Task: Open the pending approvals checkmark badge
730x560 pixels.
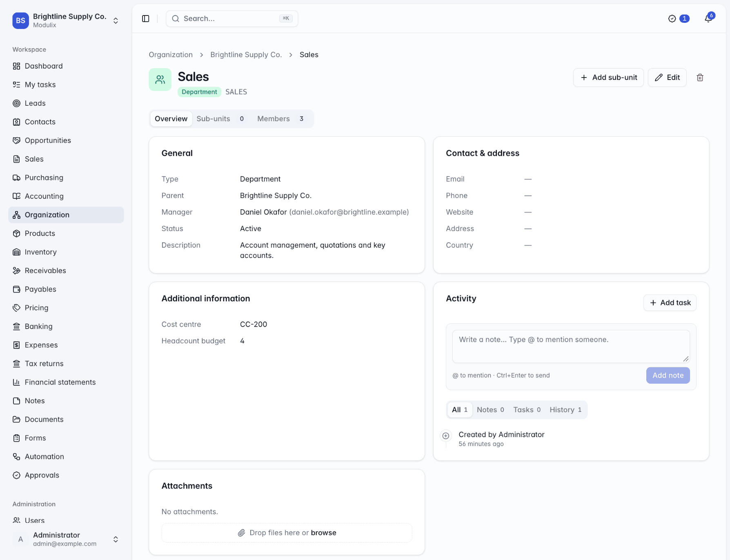Action: point(679,18)
